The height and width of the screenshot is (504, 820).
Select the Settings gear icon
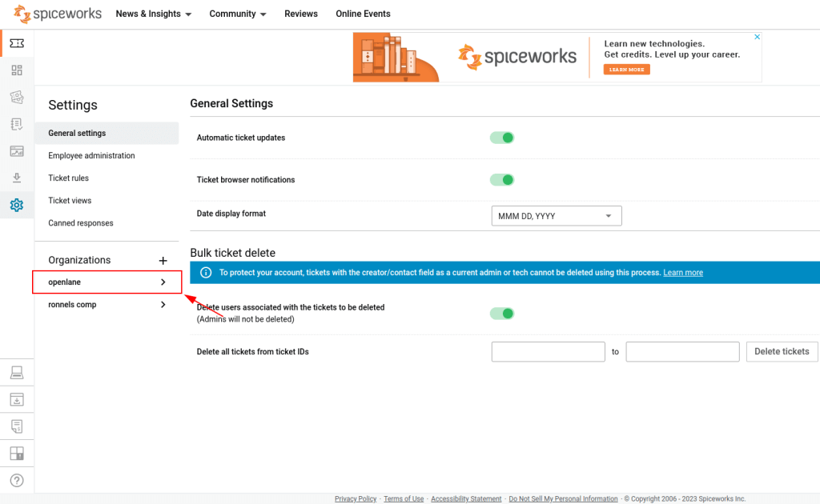pyautogui.click(x=17, y=205)
